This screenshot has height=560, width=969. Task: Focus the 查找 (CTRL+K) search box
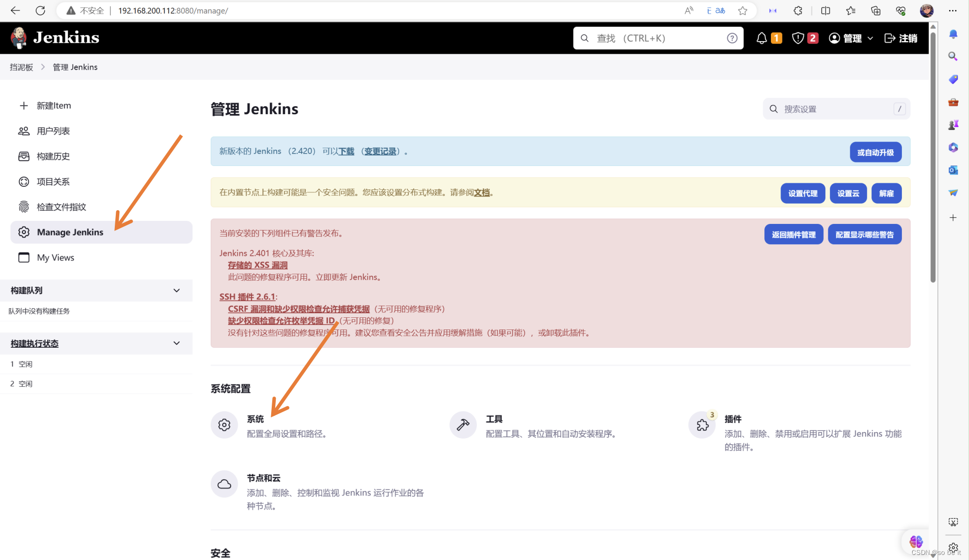click(x=658, y=38)
